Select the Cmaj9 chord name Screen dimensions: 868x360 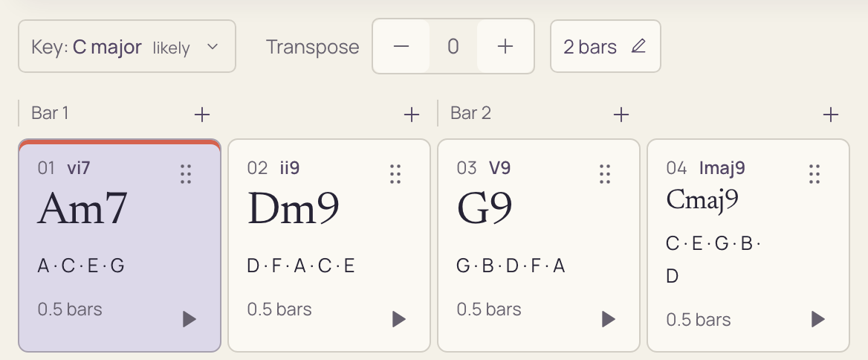(702, 199)
